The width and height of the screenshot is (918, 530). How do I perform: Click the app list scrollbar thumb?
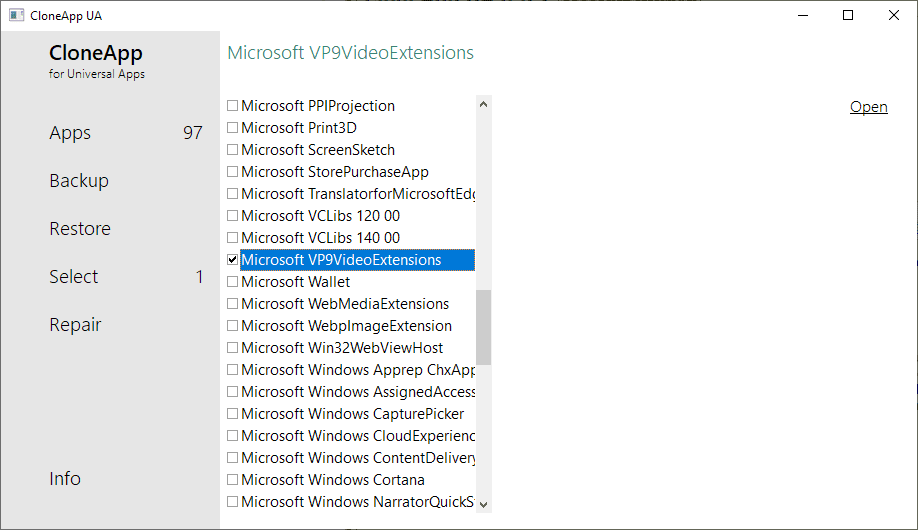[x=483, y=327]
